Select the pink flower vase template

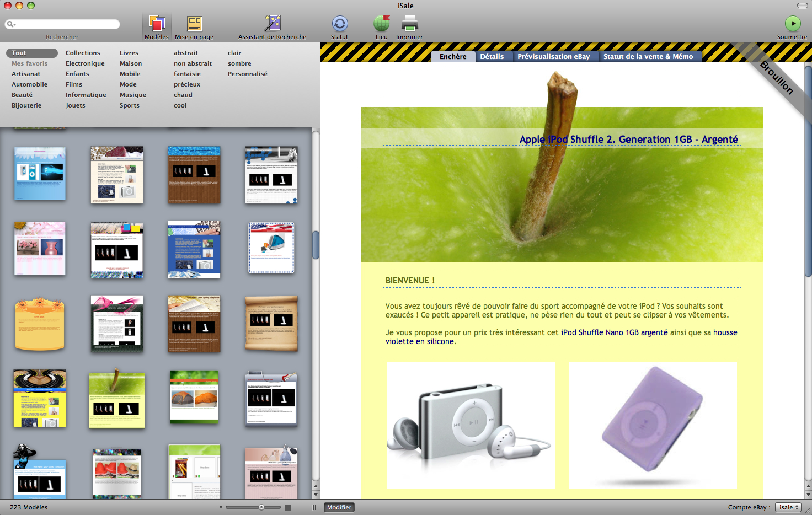[40, 248]
